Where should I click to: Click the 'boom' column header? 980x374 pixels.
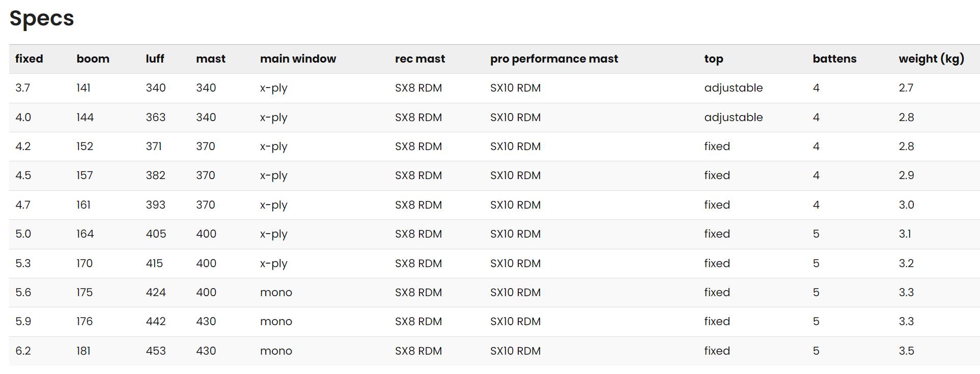[x=93, y=59]
